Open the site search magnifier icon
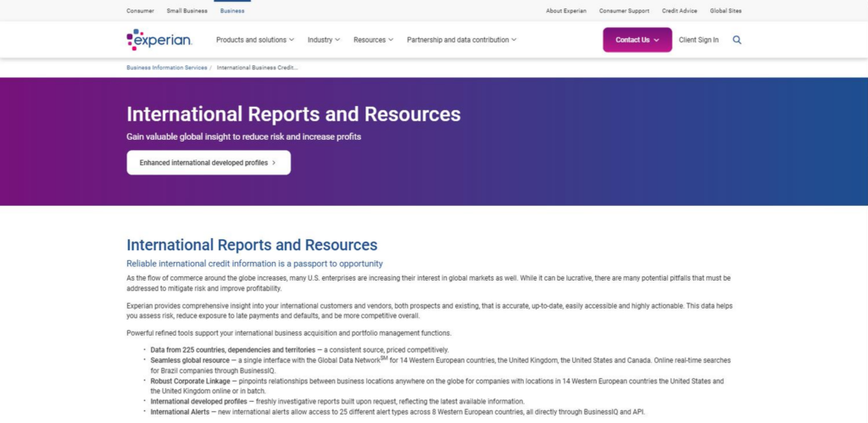Image resolution: width=868 pixels, height=423 pixels. [x=737, y=40]
